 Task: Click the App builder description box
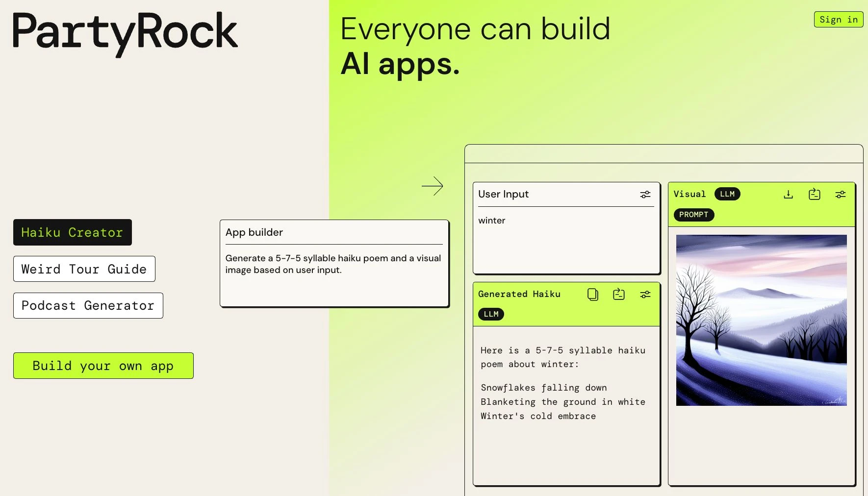pos(334,264)
